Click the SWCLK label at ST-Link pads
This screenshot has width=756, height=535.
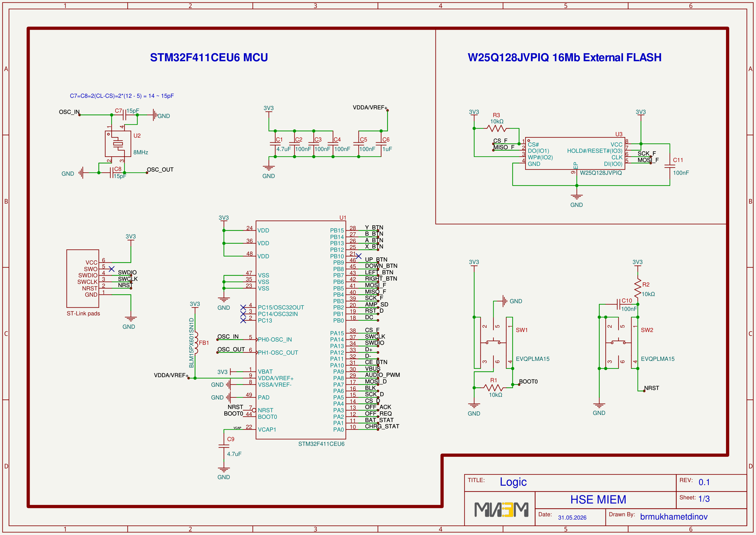pyautogui.click(x=128, y=279)
